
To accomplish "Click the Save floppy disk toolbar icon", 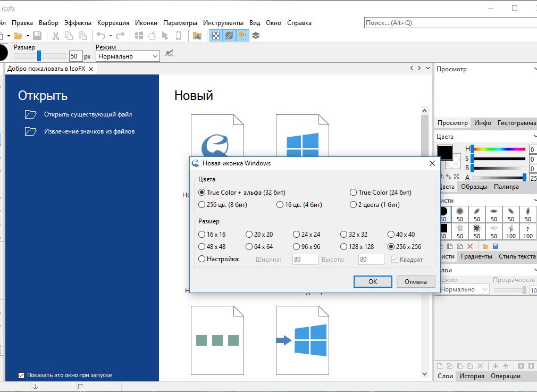I will 37,36.
